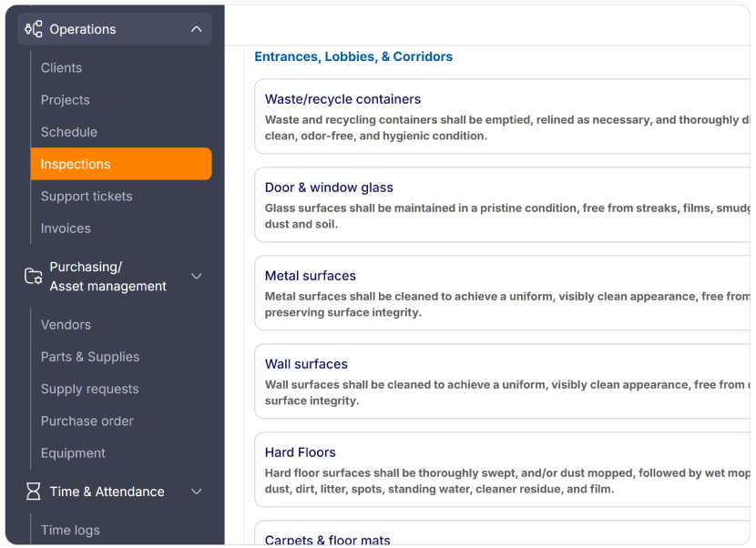756x548 pixels.
Task: Click the Time & Attendance hourglass icon
Action: [34, 492]
